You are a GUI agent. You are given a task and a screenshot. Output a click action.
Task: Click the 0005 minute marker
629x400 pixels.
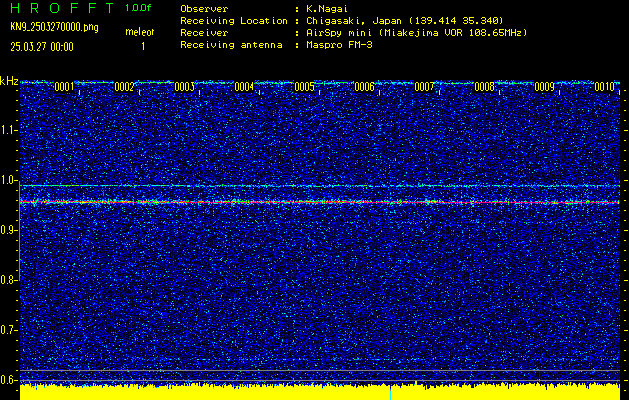pyautogui.click(x=304, y=87)
